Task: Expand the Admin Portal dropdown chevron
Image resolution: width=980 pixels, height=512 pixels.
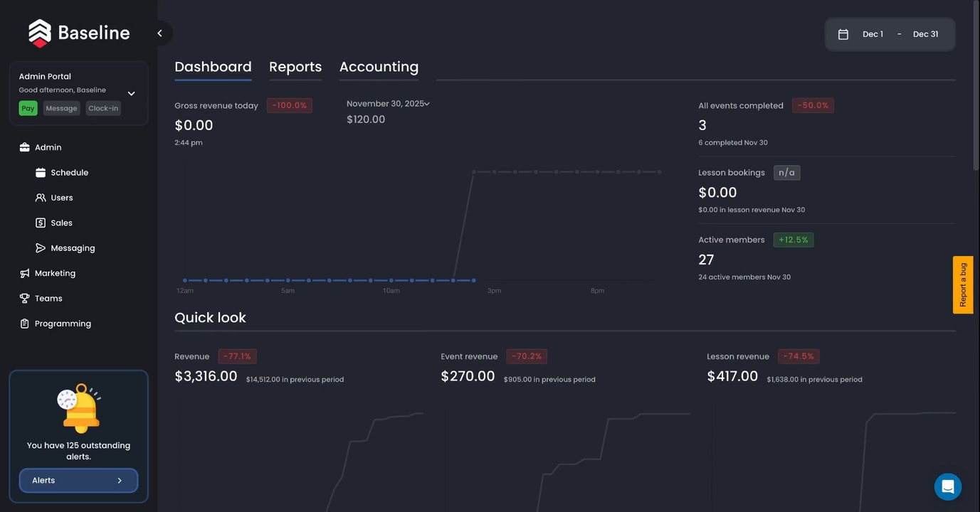Action: [x=131, y=93]
